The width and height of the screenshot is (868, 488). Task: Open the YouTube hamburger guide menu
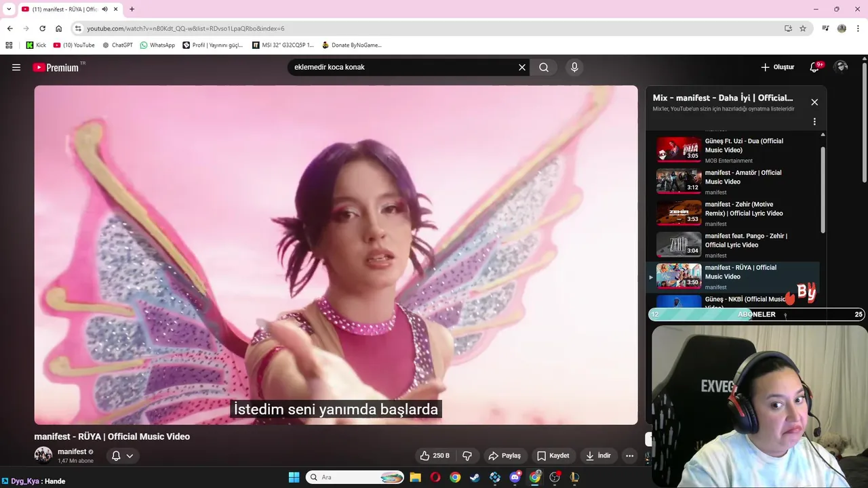(x=16, y=67)
